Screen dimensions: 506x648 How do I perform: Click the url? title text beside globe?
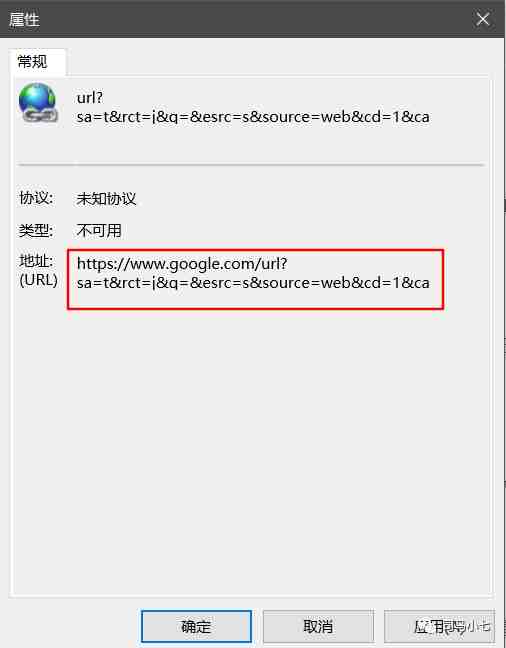pyautogui.click(x=90, y=98)
